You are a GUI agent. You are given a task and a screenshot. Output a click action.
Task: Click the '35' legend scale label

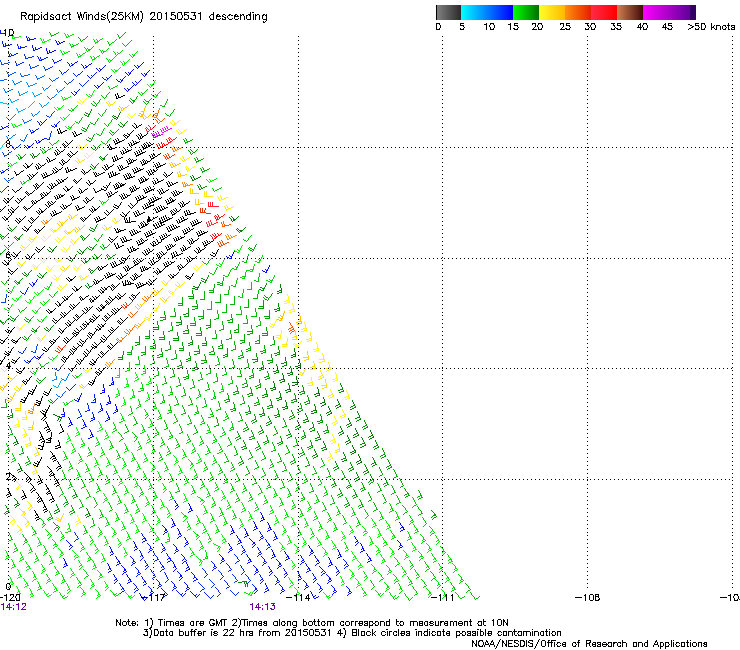click(x=616, y=26)
